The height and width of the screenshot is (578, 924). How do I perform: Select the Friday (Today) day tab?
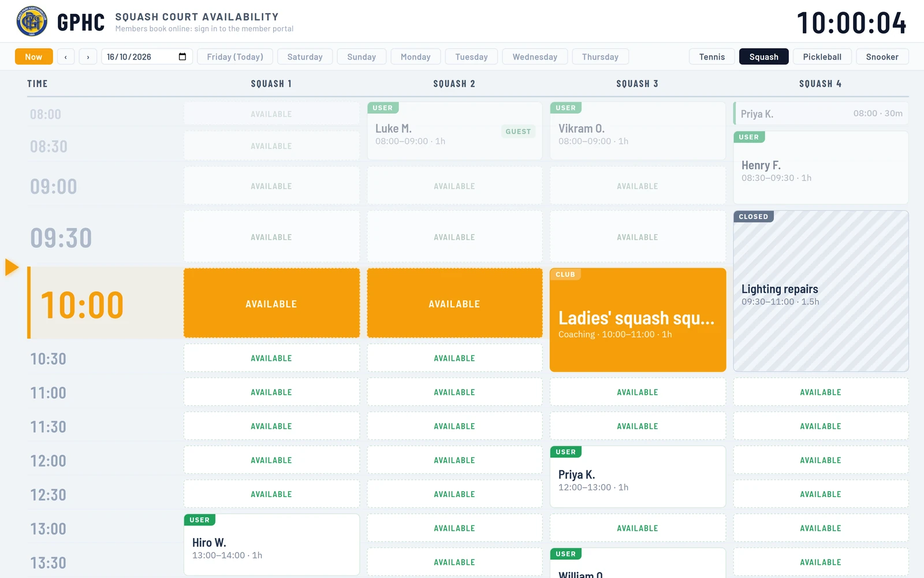pyautogui.click(x=235, y=57)
